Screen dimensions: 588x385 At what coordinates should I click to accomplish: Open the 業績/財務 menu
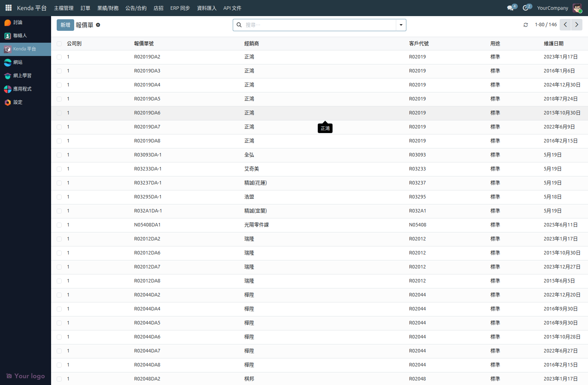click(x=108, y=8)
